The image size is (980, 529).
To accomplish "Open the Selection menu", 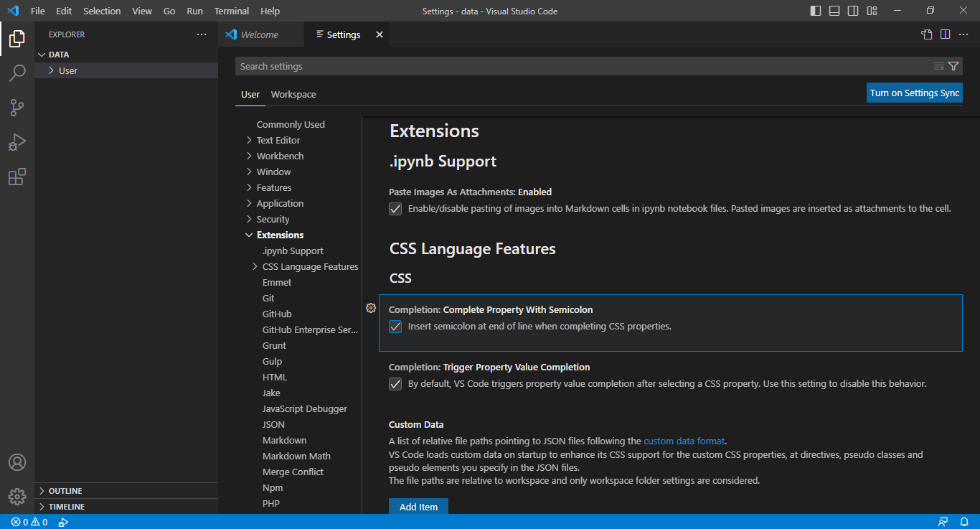I will (x=102, y=11).
